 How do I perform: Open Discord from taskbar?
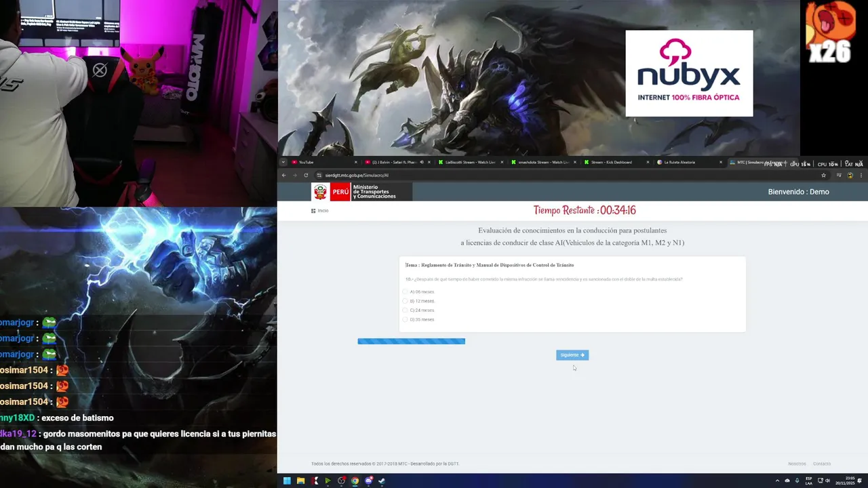(x=369, y=481)
